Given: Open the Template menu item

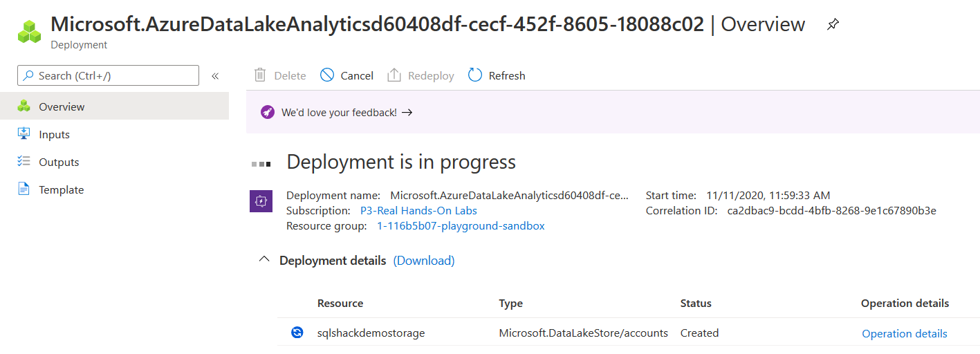Looking at the screenshot, I should [x=61, y=189].
